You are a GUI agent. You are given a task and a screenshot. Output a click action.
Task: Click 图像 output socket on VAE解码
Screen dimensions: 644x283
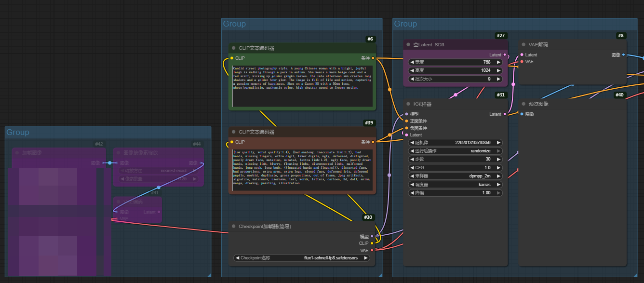coord(623,55)
